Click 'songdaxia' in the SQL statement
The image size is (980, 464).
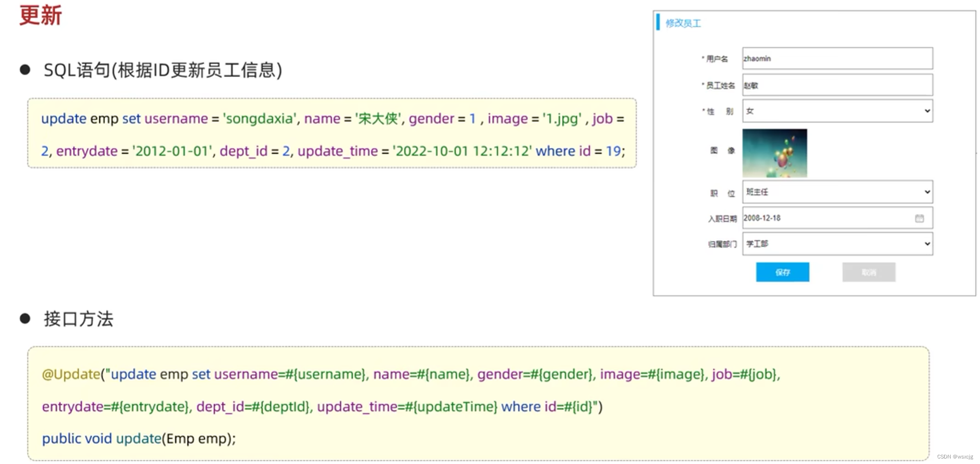pyautogui.click(x=260, y=119)
